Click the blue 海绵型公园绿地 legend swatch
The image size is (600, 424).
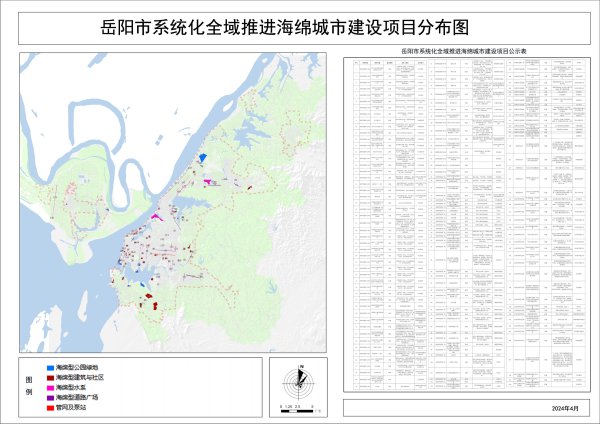[49, 369]
